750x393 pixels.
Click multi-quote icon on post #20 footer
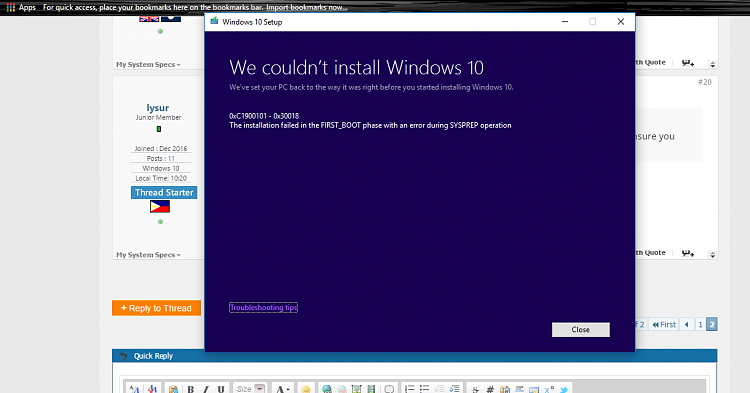[688, 253]
